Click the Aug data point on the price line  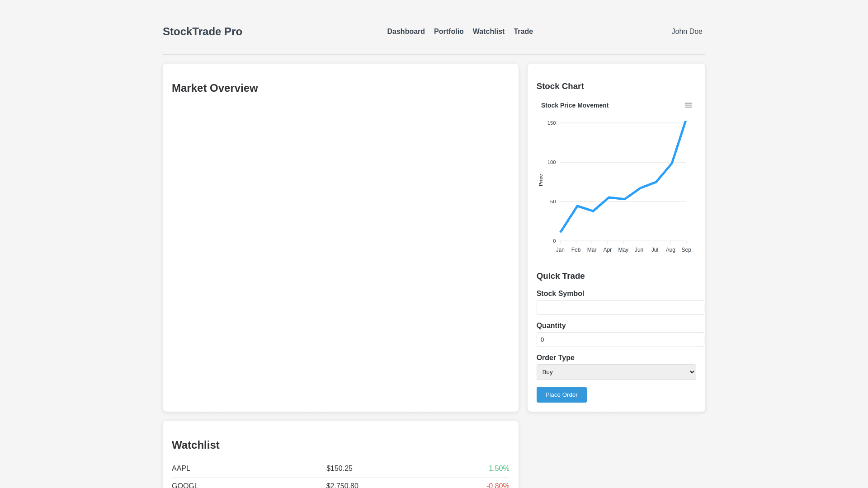click(672, 163)
